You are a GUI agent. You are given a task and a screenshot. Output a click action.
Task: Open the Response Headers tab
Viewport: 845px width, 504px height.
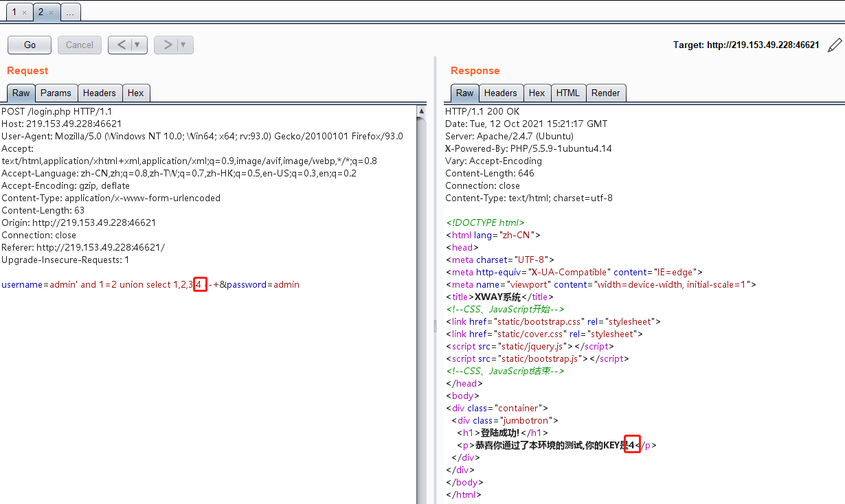[501, 93]
